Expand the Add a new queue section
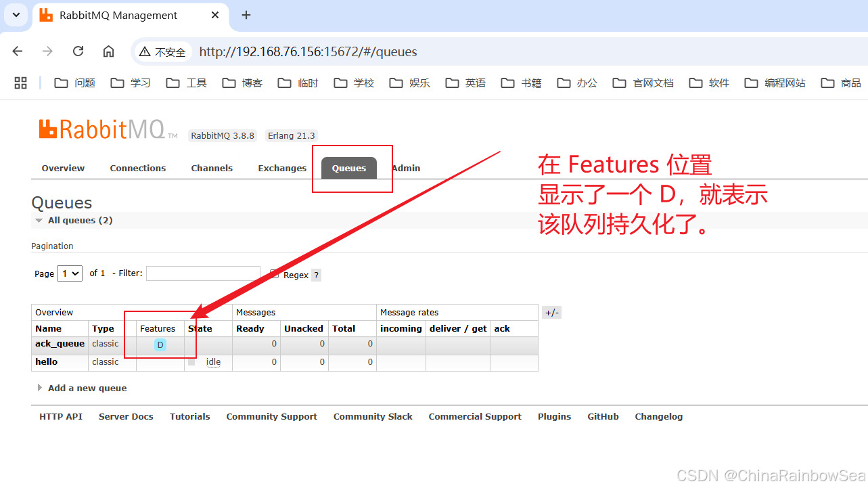Viewport: 868px width, 490px height. [83, 388]
